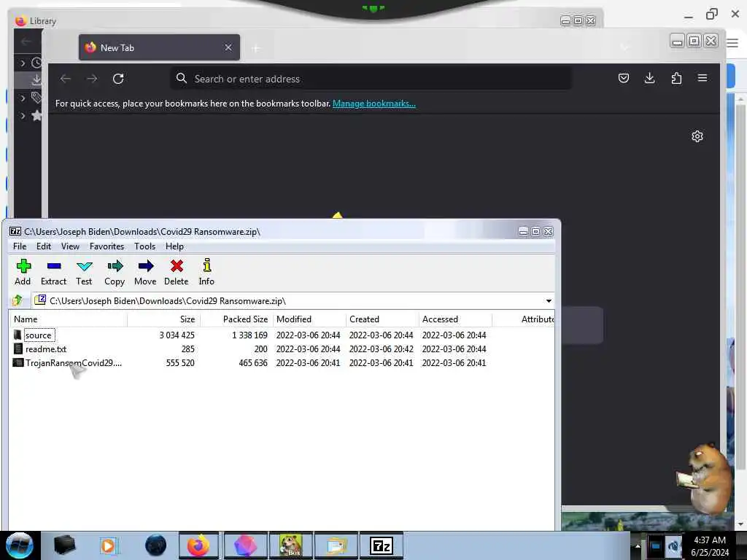Click the hamster desktop mascot

click(705, 478)
